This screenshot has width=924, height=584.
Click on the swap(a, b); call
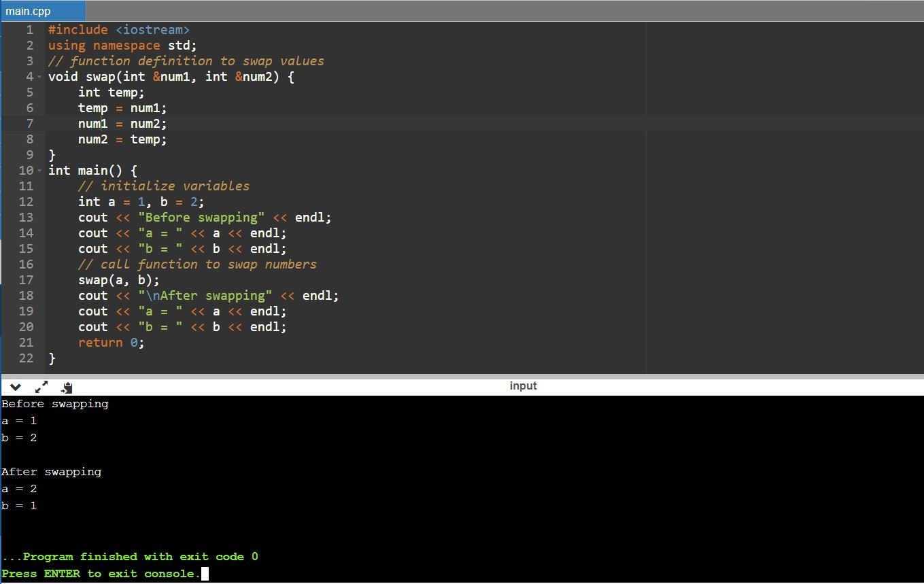(x=119, y=280)
